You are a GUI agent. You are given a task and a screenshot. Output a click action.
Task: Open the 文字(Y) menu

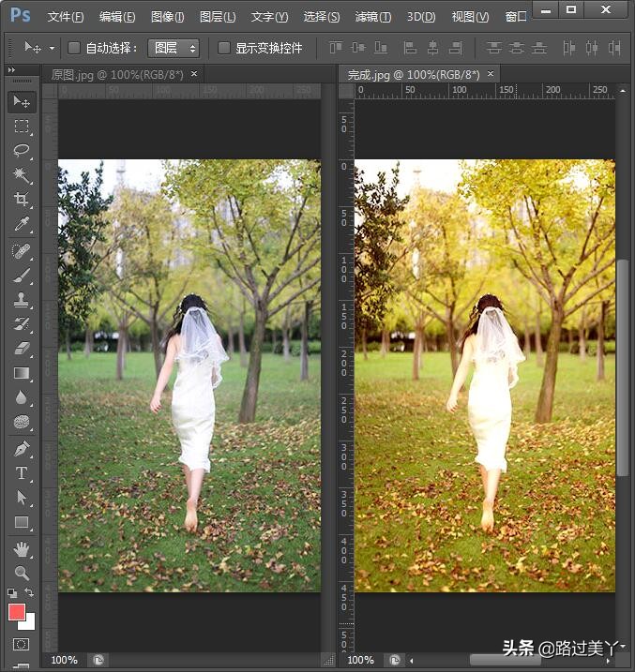pyautogui.click(x=269, y=17)
